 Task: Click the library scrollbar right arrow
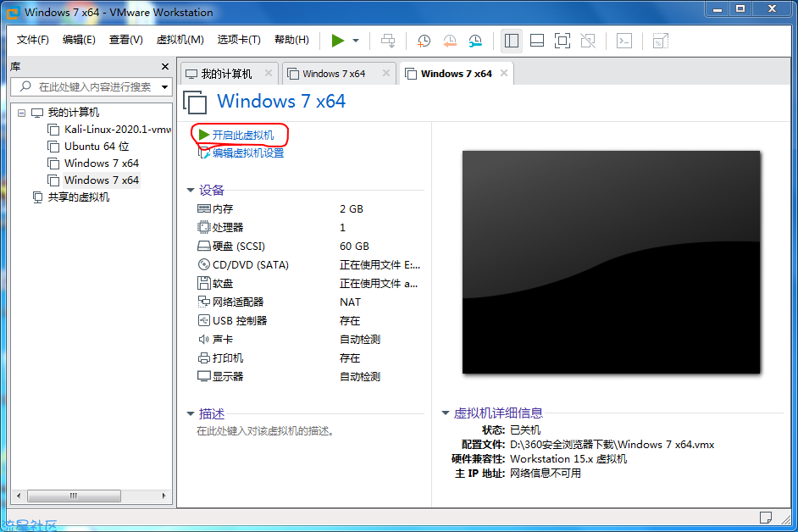coord(163,496)
